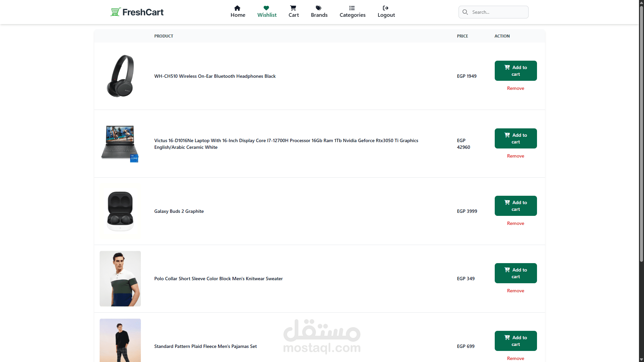Remove Polo Collar Sweater from wishlist
This screenshot has height=362, width=644.
[516, 291]
